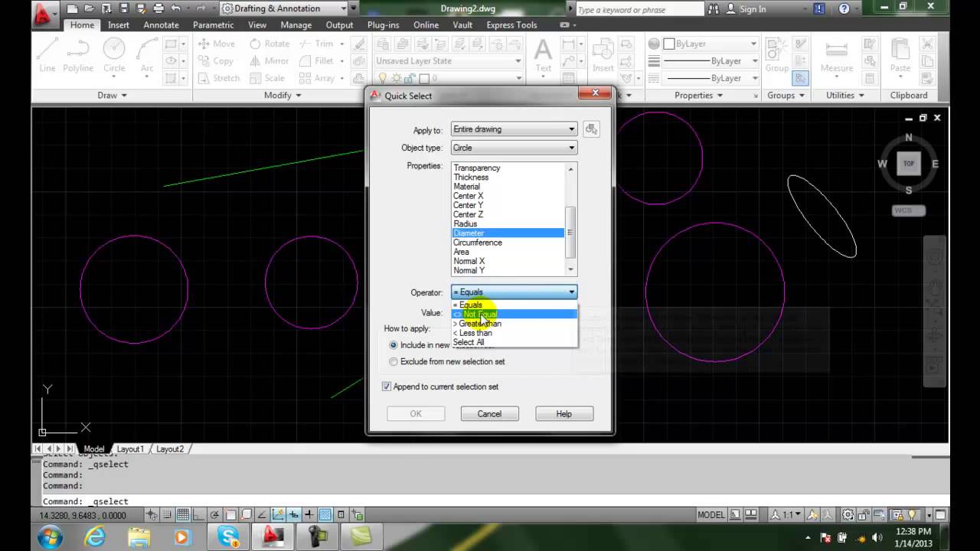Click the Plot printer icon in quick access toolbar

[x=158, y=8]
